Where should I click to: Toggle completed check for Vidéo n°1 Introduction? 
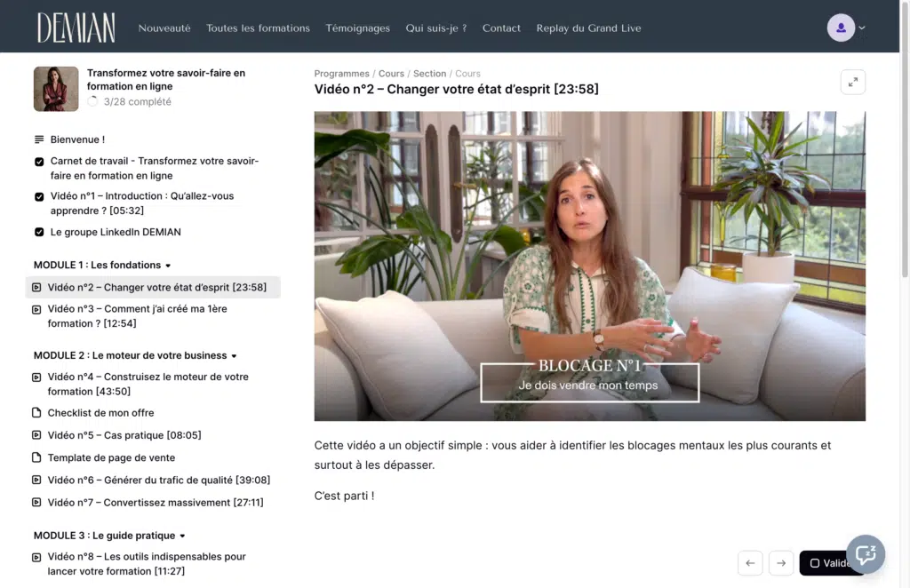pyautogui.click(x=39, y=196)
